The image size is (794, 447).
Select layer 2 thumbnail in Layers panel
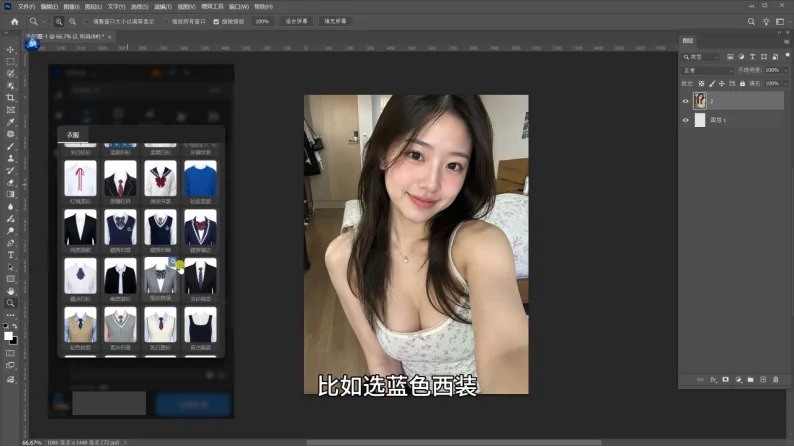click(700, 101)
